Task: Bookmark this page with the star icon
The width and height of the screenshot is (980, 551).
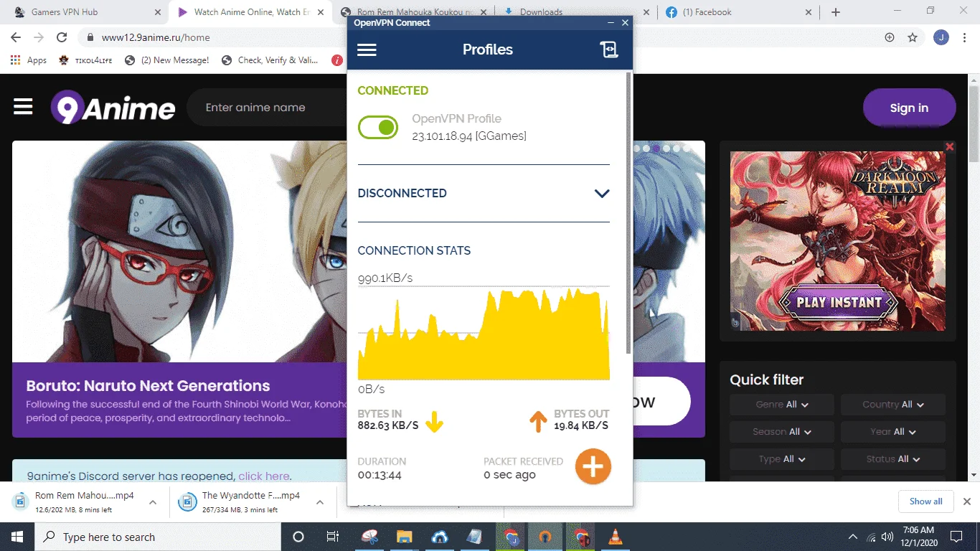Action: tap(913, 37)
